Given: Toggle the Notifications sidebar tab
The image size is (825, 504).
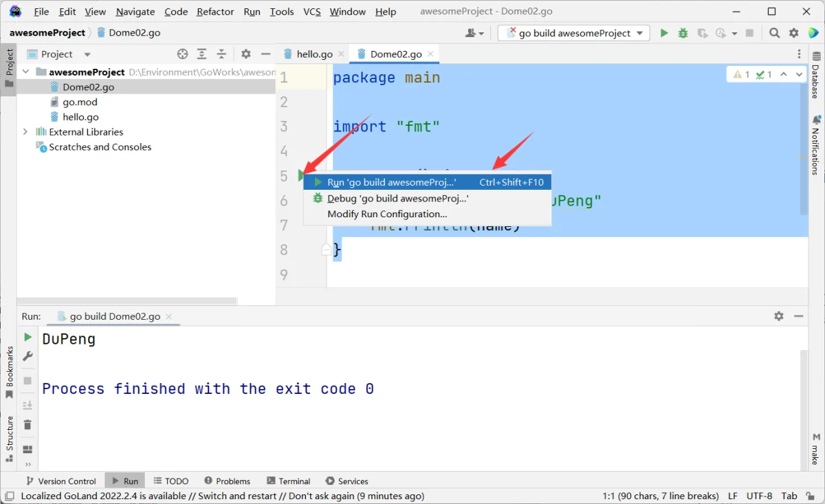Looking at the screenshot, I should [816, 144].
